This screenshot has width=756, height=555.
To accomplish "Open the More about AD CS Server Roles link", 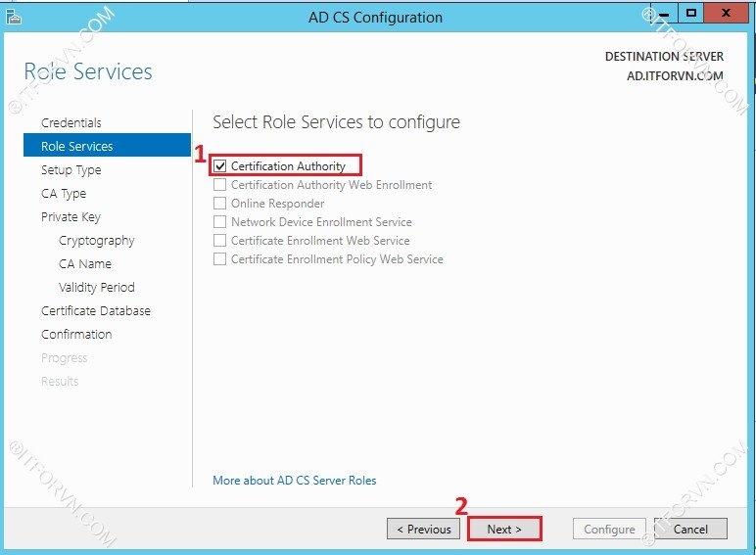I will [294, 480].
